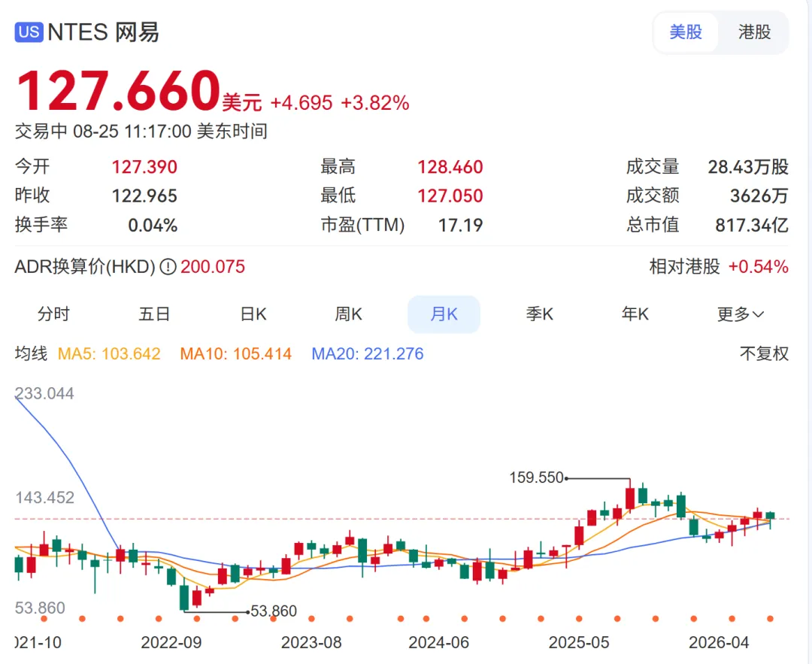Click the MA5: 103.642 indicator label
The image size is (812, 664).
pos(109,353)
